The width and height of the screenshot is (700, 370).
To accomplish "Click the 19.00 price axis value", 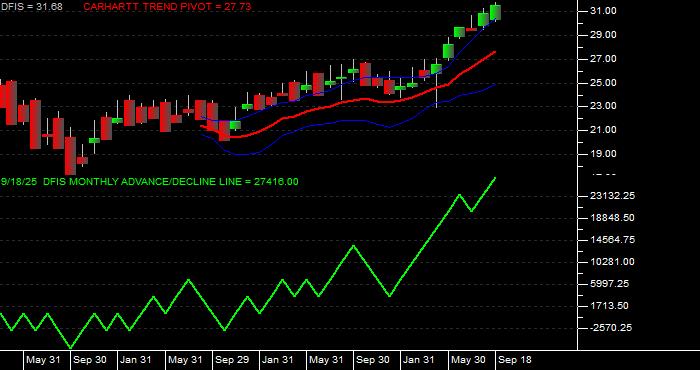I will point(604,154).
